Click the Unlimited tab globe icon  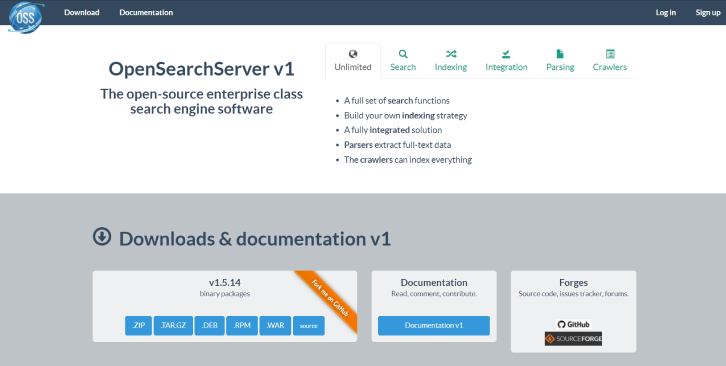pyautogui.click(x=353, y=54)
